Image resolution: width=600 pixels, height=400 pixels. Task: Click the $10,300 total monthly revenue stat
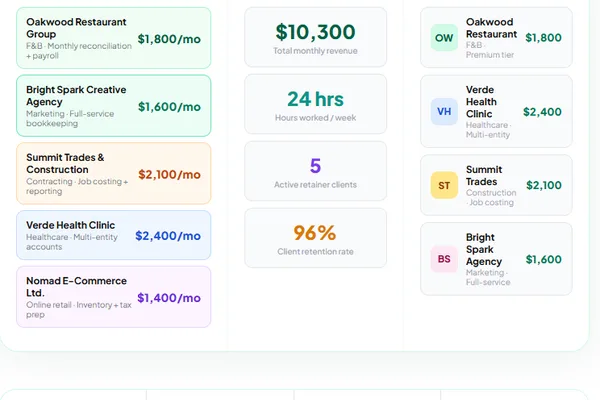coord(315,38)
